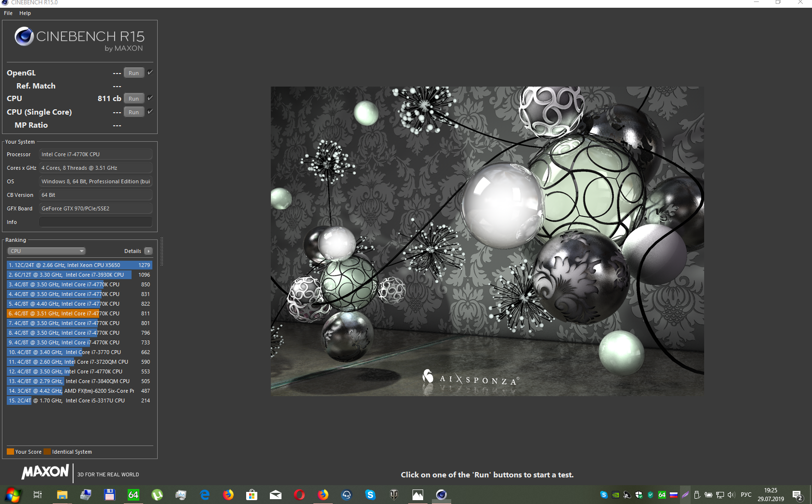Open the pinned green 64 taskbar app
Screen dimensions: 812x504
pos(133,495)
